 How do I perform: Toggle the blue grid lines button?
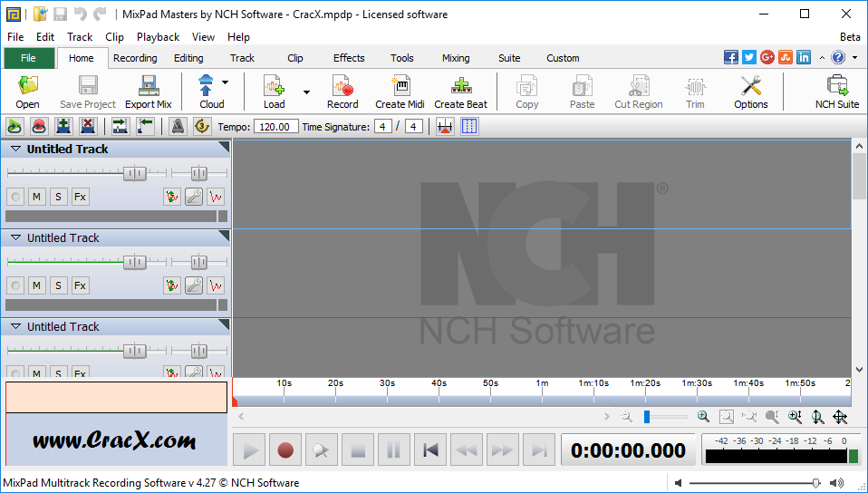pos(468,127)
